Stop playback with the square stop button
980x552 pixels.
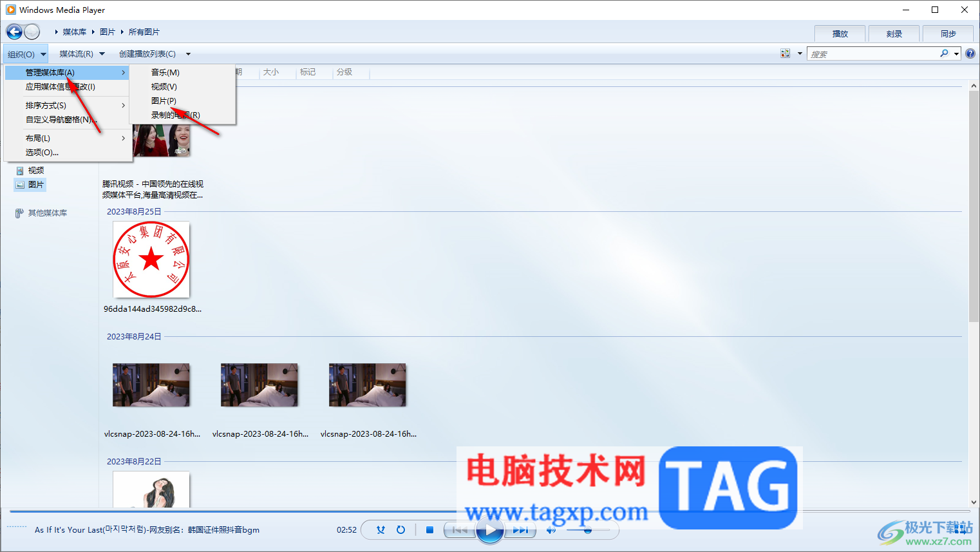coord(429,530)
